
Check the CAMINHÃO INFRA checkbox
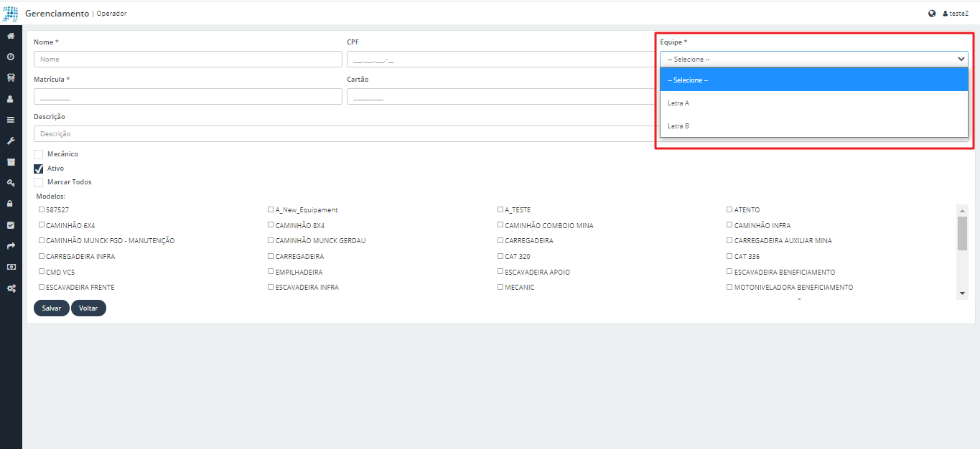coord(729,225)
